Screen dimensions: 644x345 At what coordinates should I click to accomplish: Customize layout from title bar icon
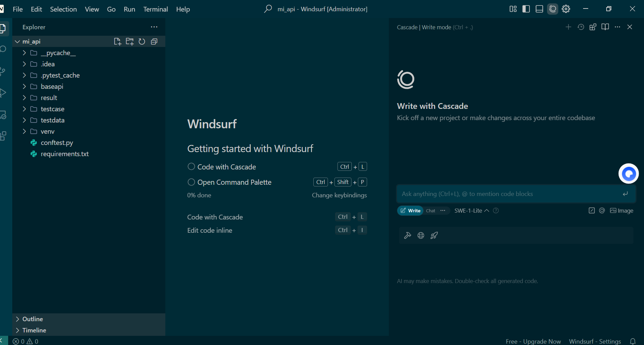click(513, 9)
